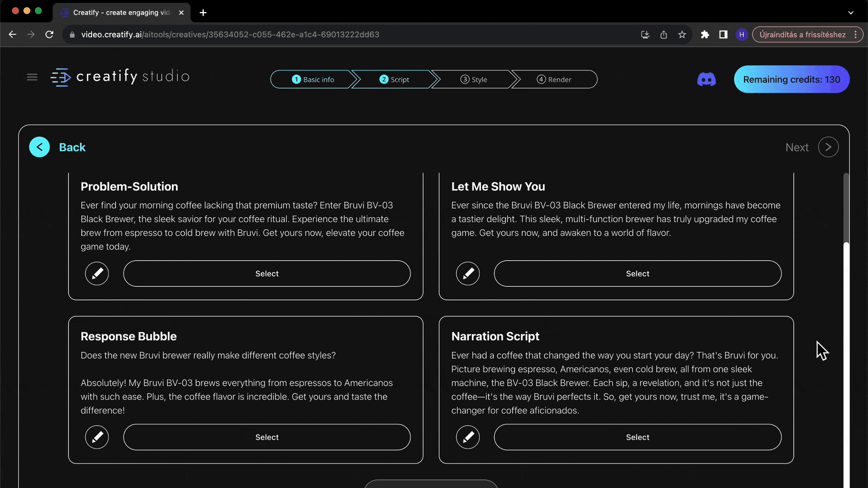Image resolution: width=868 pixels, height=488 pixels.
Task: Edit the Problem-Solution script with pencil icon
Action: [x=97, y=273]
